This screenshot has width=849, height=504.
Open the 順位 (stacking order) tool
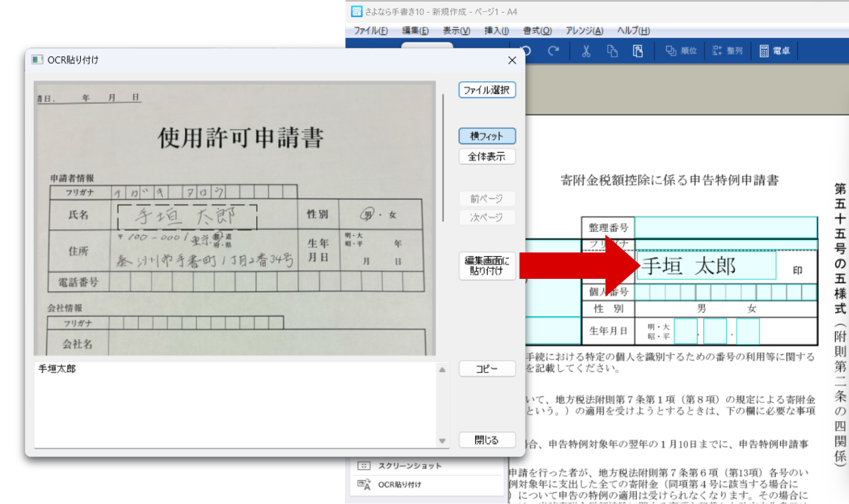[x=680, y=51]
